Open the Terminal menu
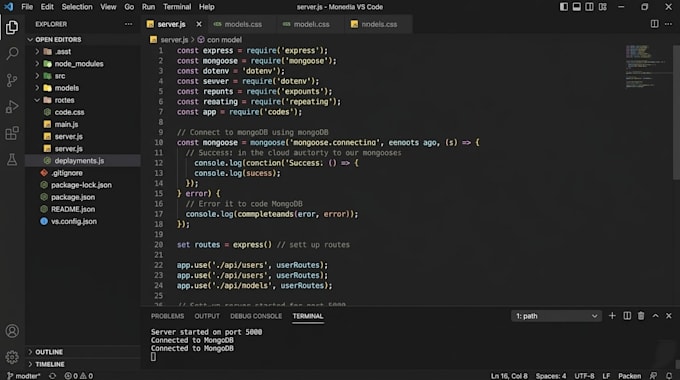680x380 pixels. [x=177, y=7]
